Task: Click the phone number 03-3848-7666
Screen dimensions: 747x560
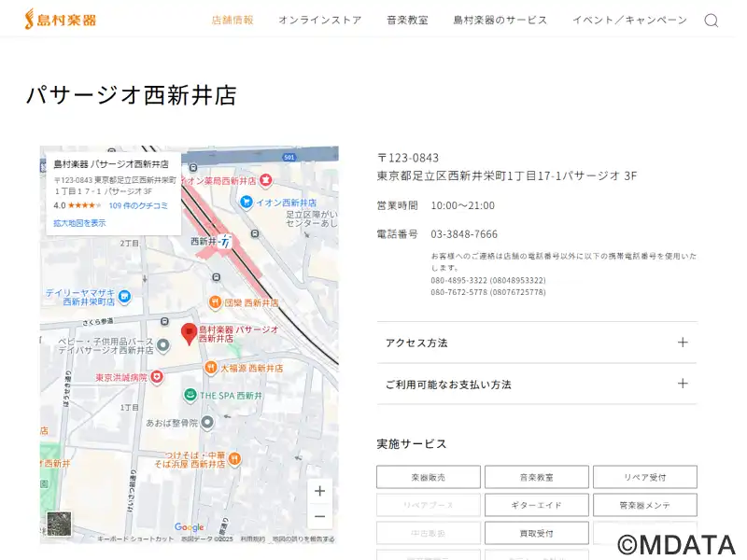Action: (464, 234)
